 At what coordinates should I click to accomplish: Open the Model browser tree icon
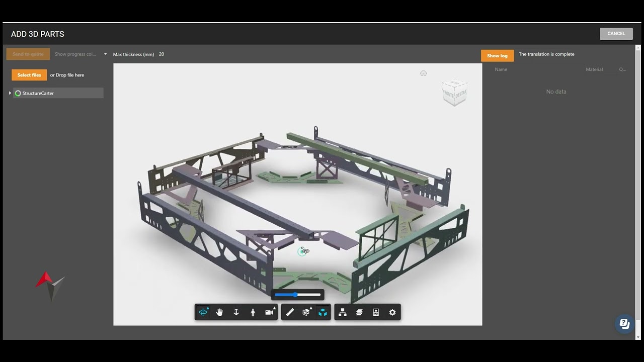(343, 312)
